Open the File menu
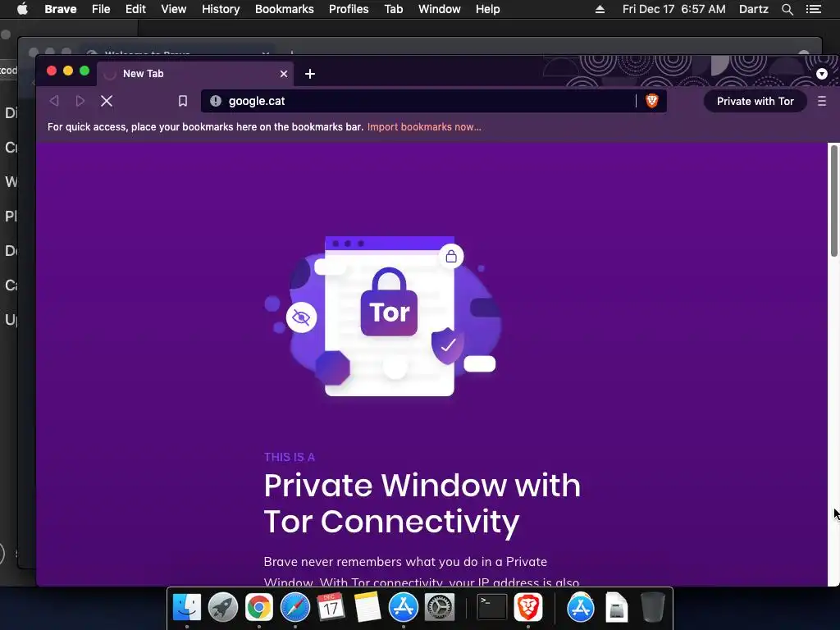 [x=101, y=9]
